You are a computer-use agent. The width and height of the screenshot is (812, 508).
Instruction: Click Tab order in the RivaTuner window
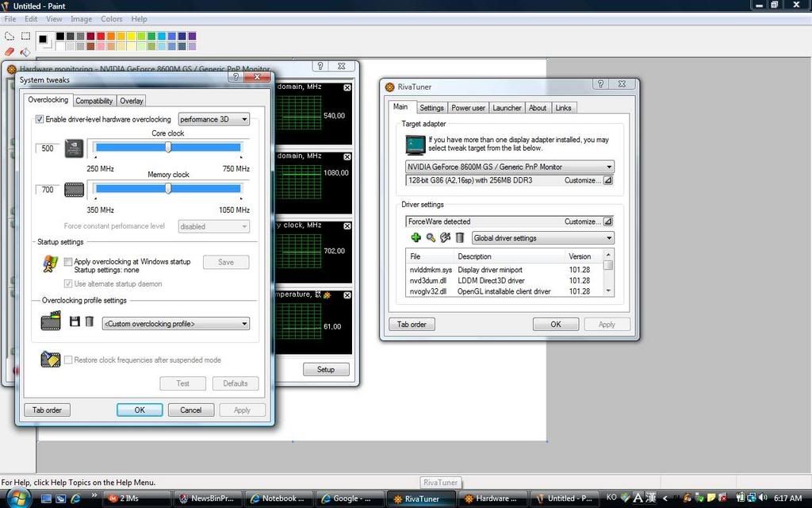pyautogui.click(x=412, y=324)
